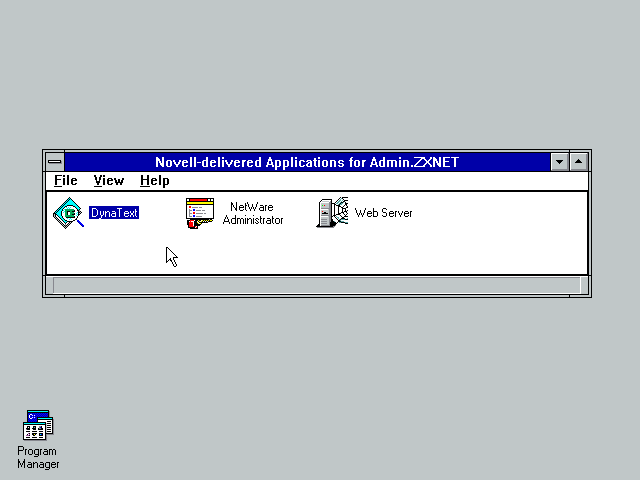Click the status bar at window bottom
This screenshot has height=480, width=640.
coord(317,285)
